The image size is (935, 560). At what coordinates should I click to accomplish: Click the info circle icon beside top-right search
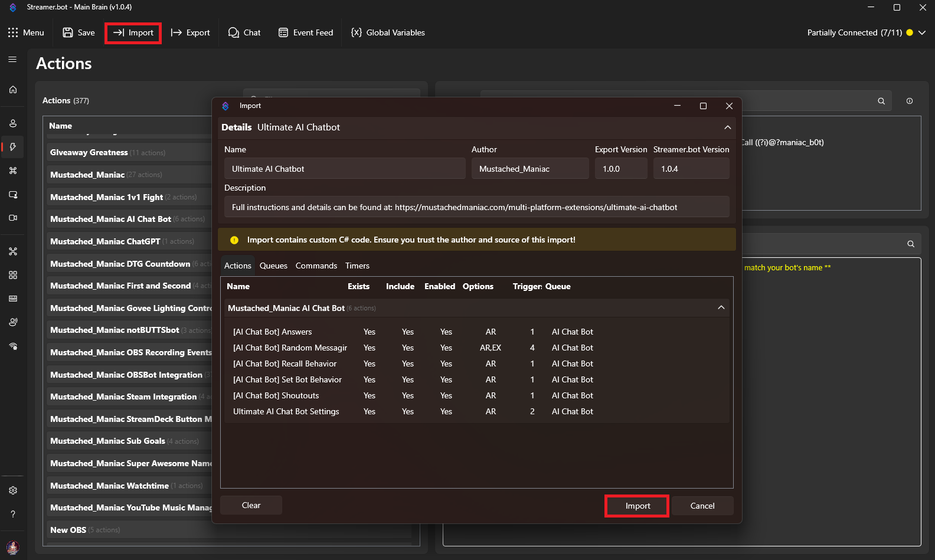click(x=910, y=101)
